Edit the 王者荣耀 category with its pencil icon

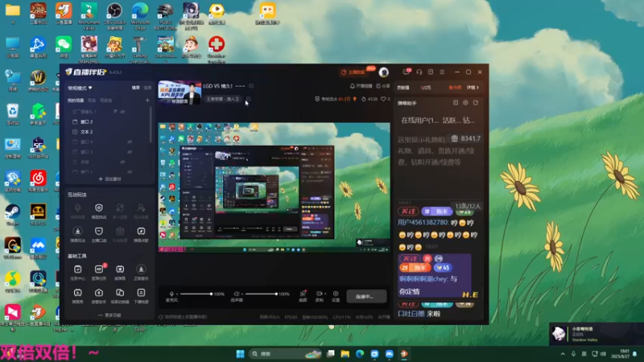tap(248, 99)
